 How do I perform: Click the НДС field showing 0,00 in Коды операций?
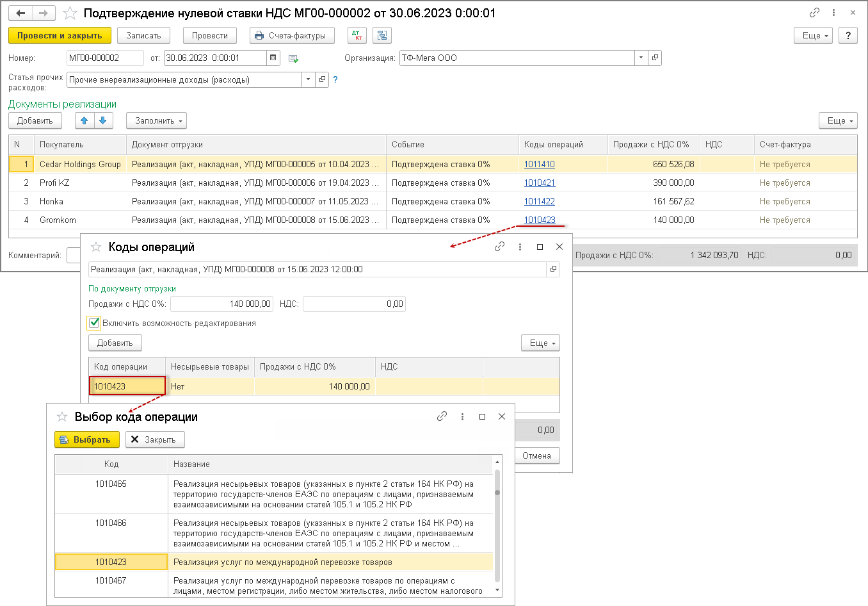[x=354, y=304]
